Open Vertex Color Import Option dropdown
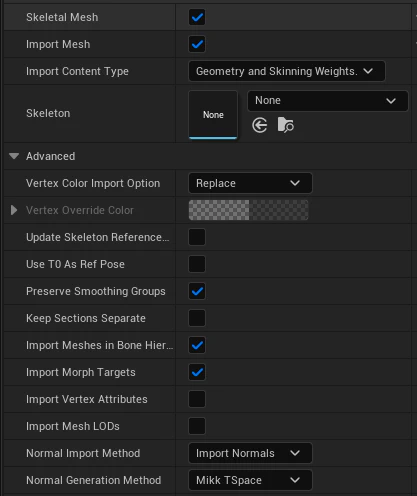 point(250,183)
